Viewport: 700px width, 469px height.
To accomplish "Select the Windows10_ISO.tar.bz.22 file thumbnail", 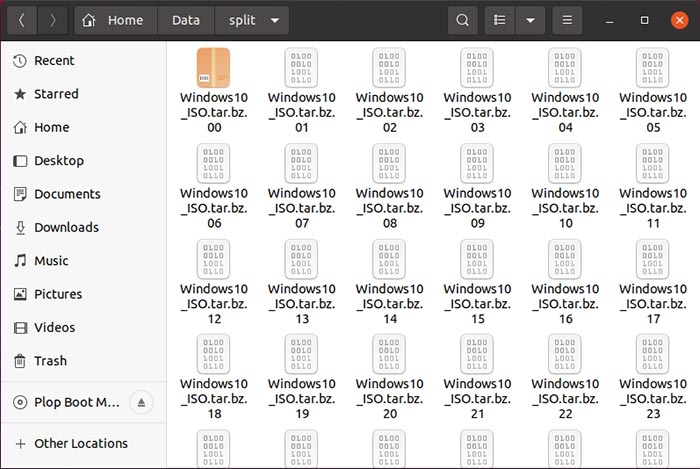I will (x=565, y=354).
